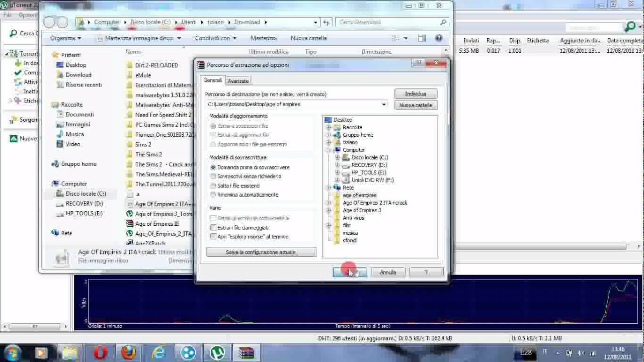Click the Annulla button
Viewport: 644px width, 362px height.
click(x=387, y=273)
